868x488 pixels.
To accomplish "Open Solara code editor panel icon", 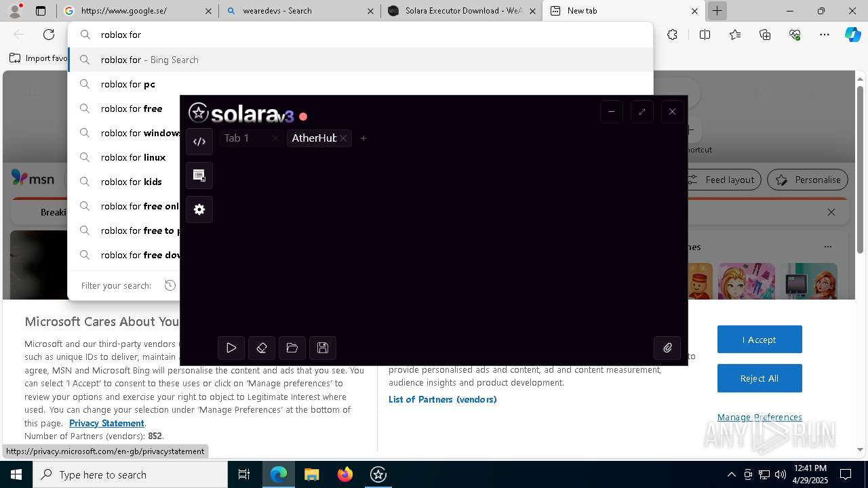I will [x=199, y=142].
